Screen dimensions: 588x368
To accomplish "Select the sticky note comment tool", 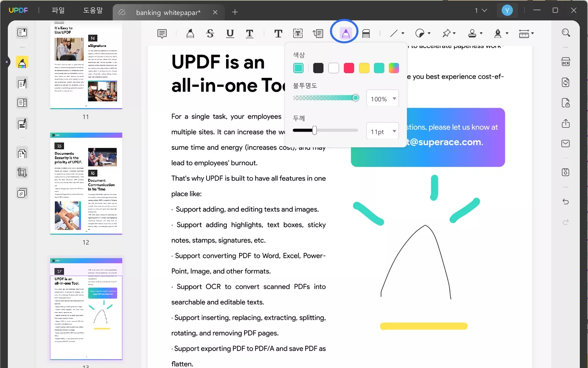I will point(162,33).
